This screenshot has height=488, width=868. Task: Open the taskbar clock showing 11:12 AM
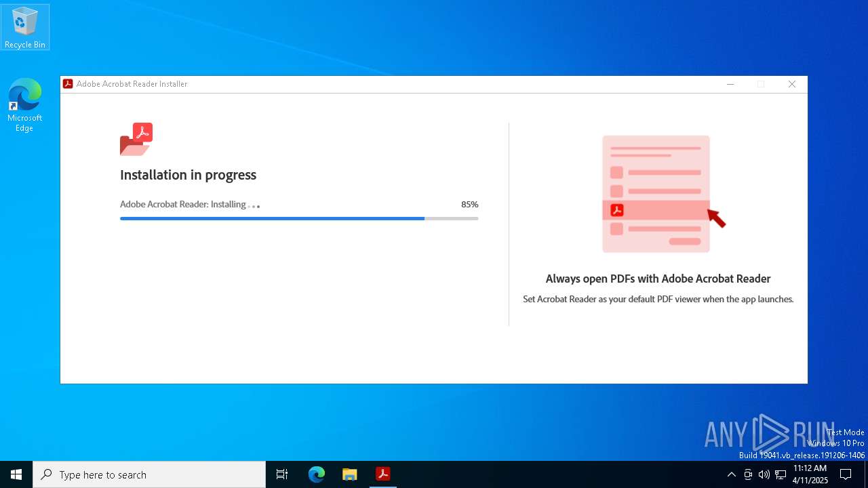tap(810, 474)
